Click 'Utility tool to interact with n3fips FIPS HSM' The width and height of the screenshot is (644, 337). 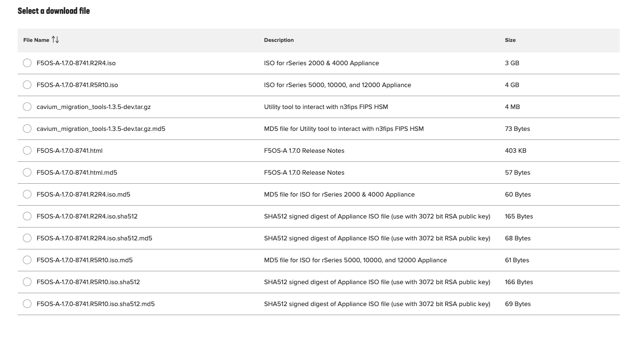(326, 107)
